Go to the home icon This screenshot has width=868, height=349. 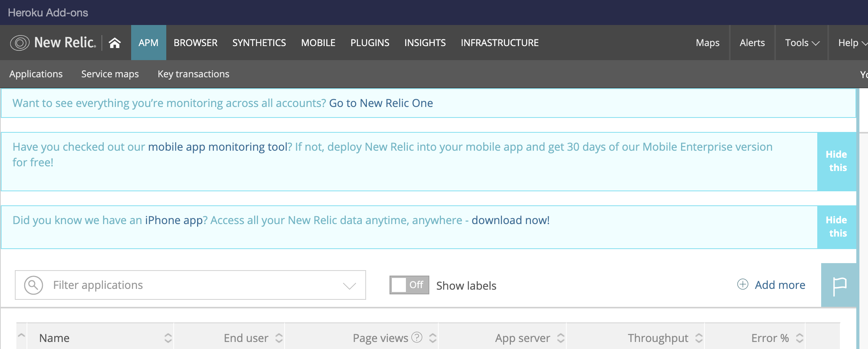[115, 43]
